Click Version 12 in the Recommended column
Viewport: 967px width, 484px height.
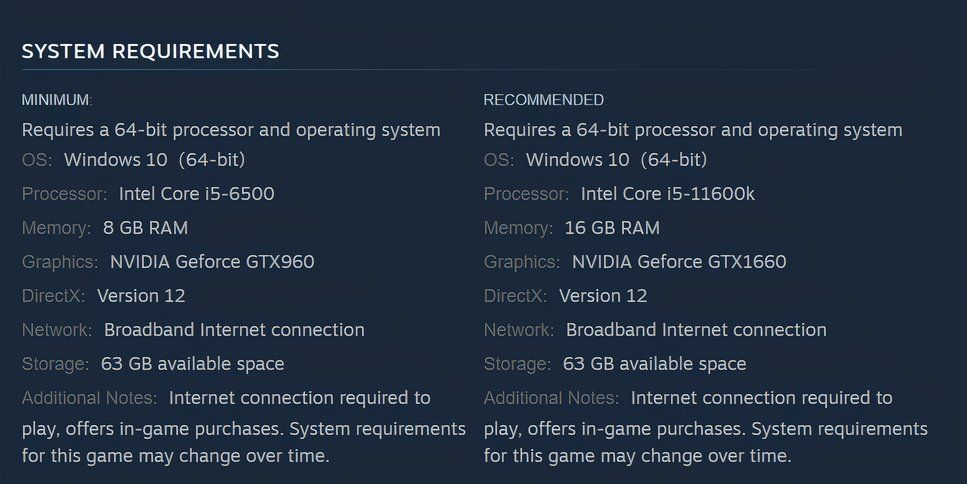603,296
